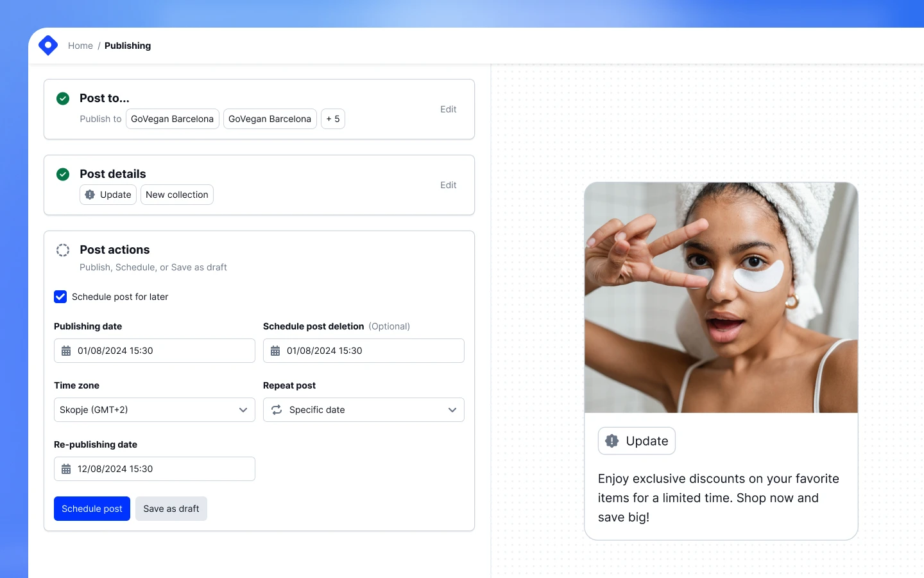Viewport: 924px width, 578px height.
Task: Click the blue logo icon in breadcrumb
Action: 48,45
